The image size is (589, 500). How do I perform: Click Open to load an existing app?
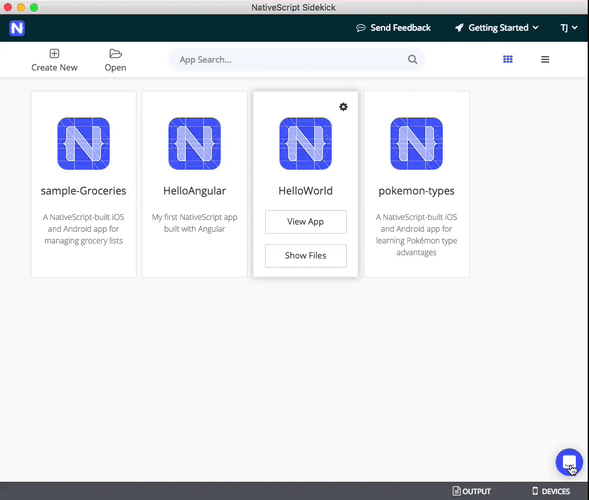pyautogui.click(x=115, y=60)
